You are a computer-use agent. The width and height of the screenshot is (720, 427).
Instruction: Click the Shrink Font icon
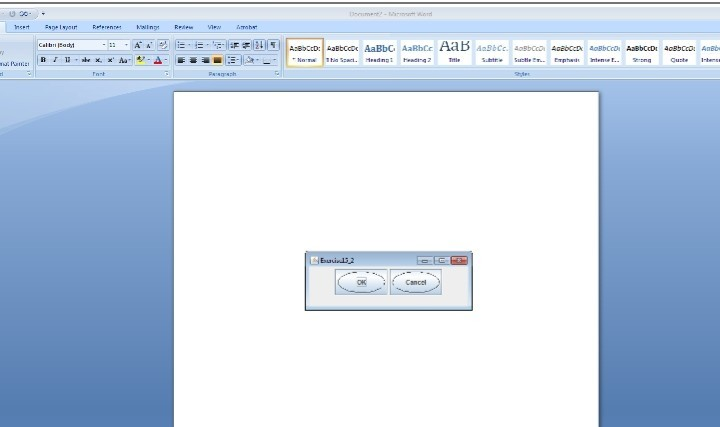click(149, 45)
